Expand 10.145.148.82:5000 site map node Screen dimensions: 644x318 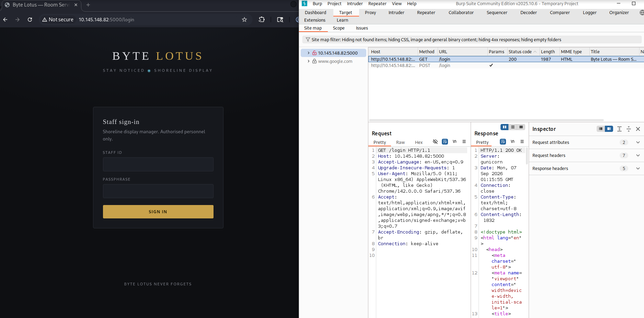click(309, 53)
